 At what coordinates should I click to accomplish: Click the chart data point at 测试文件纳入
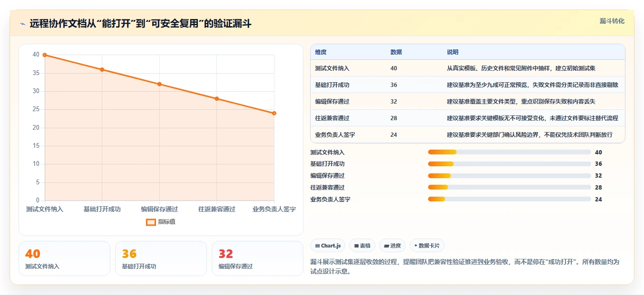coord(45,55)
